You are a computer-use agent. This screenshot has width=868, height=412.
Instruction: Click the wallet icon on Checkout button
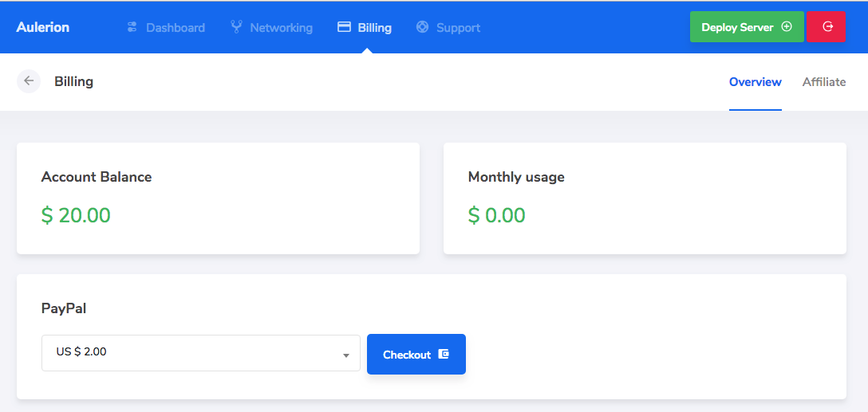point(444,355)
